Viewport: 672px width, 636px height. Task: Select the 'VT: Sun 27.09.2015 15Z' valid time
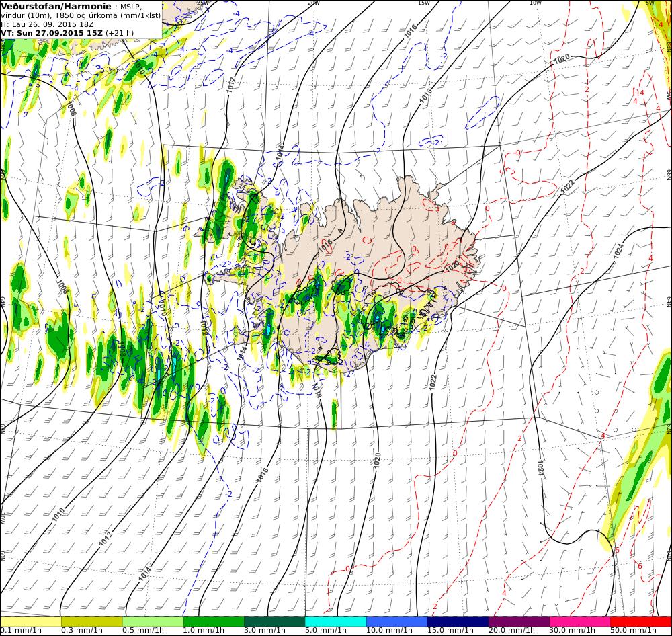(52, 33)
